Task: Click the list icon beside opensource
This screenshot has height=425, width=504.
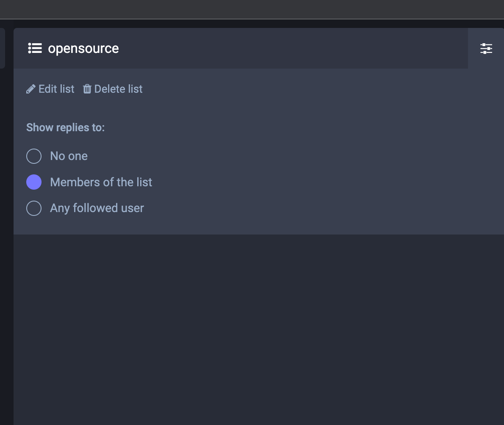Action: pos(35,48)
